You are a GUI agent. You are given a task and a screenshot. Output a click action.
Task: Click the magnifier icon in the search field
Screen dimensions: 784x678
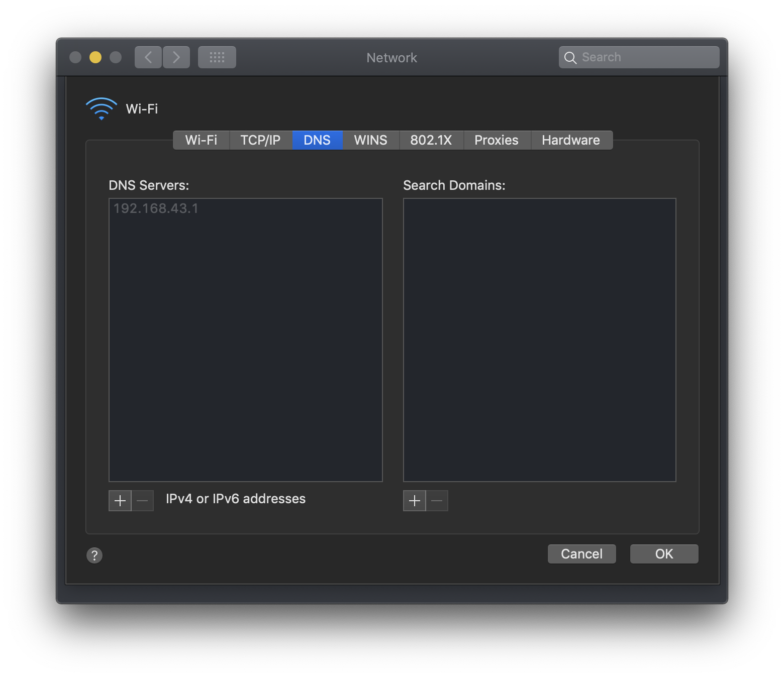(x=570, y=58)
